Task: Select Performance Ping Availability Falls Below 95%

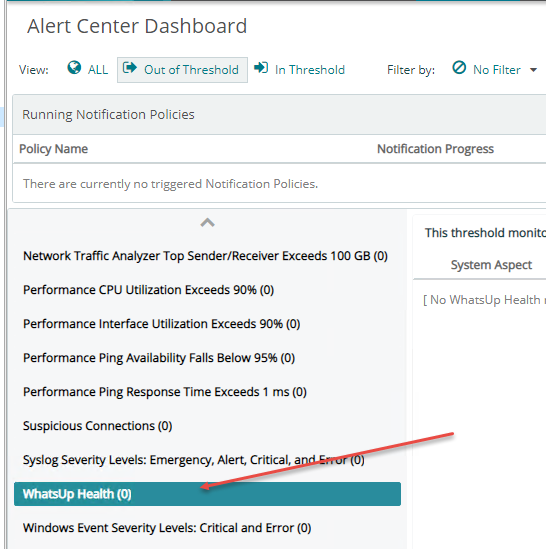Action: point(159,358)
